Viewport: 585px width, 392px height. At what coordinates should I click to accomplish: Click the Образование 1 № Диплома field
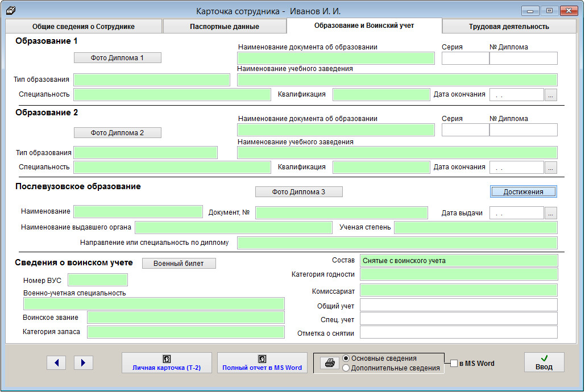pos(524,58)
